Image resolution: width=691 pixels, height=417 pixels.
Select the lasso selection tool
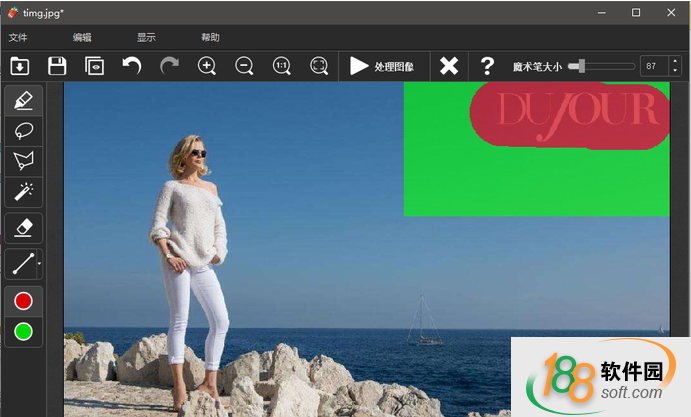(24, 130)
